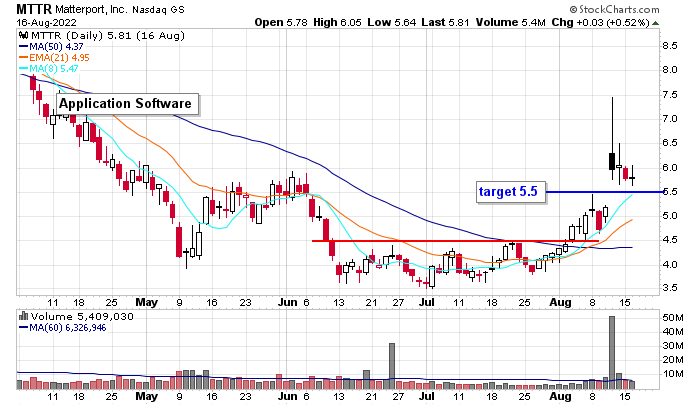Click the blue 5.5 target line

click(605, 192)
